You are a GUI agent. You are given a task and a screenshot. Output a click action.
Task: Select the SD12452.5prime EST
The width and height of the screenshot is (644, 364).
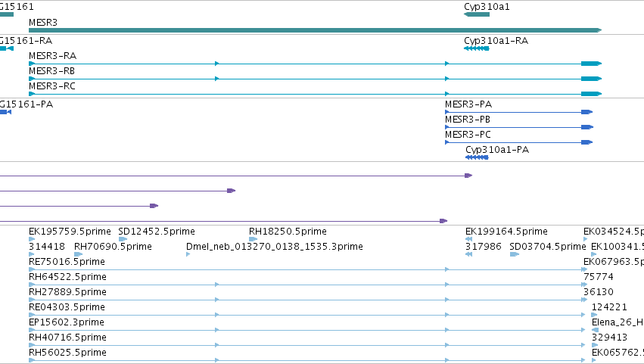click(x=123, y=239)
